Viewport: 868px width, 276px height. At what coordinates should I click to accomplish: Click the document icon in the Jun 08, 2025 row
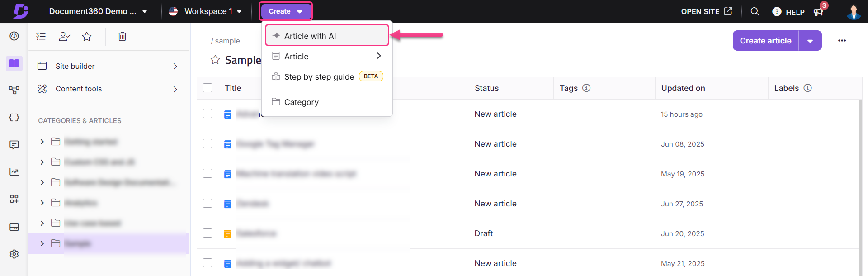coord(228,144)
